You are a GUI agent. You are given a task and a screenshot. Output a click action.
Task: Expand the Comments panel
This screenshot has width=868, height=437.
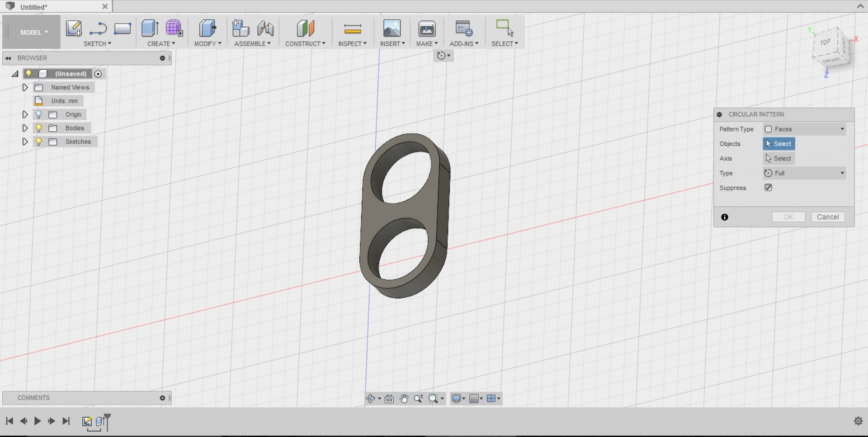pos(162,398)
